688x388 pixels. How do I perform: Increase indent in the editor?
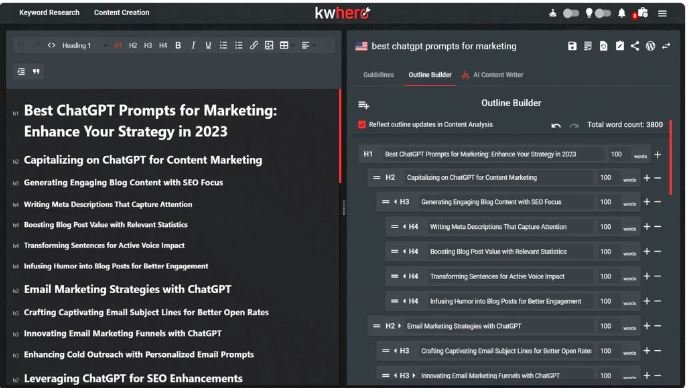tap(21, 72)
